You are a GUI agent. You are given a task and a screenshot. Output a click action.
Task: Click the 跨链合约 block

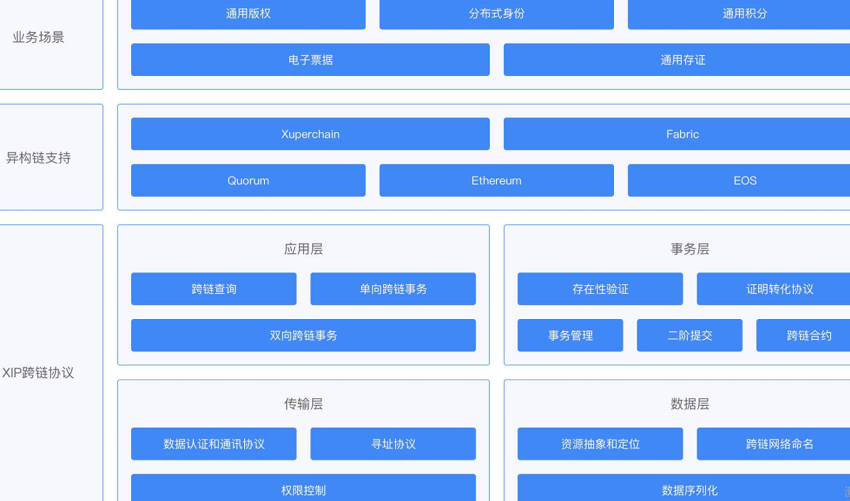point(803,336)
